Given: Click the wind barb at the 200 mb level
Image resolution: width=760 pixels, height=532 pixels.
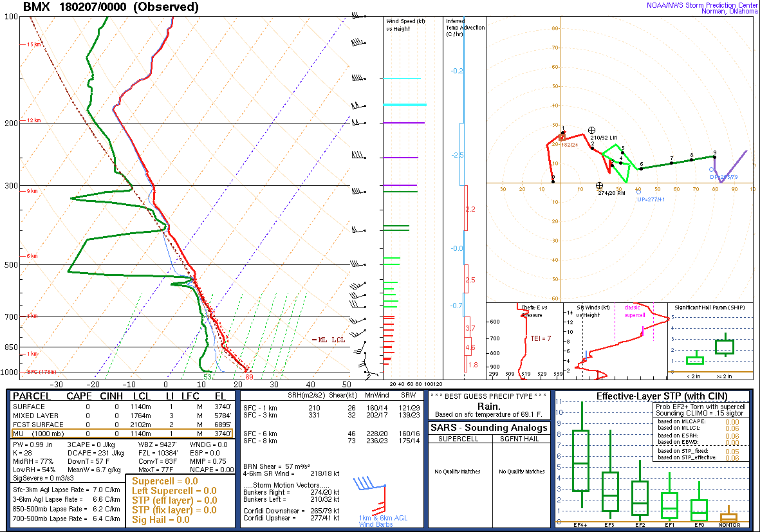Looking at the screenshot, I should pyautogui.click(x=358, y=123).
